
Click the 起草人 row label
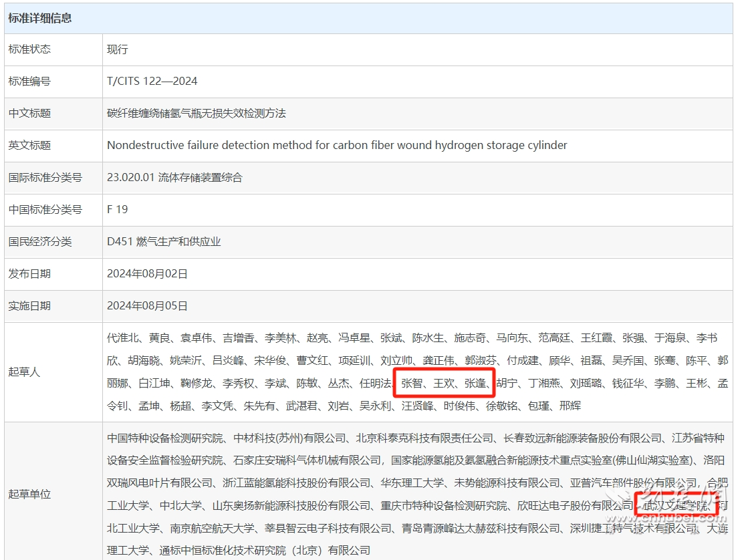point(24,372)
